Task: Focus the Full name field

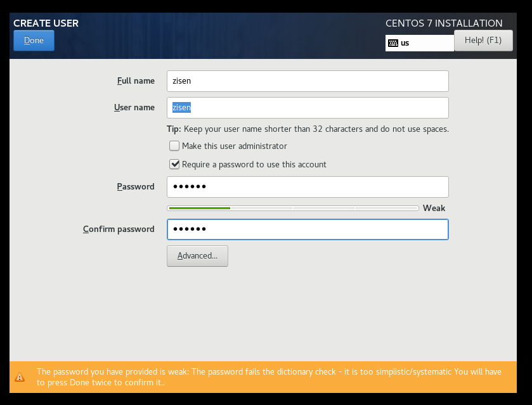Action: pos(308,81)
